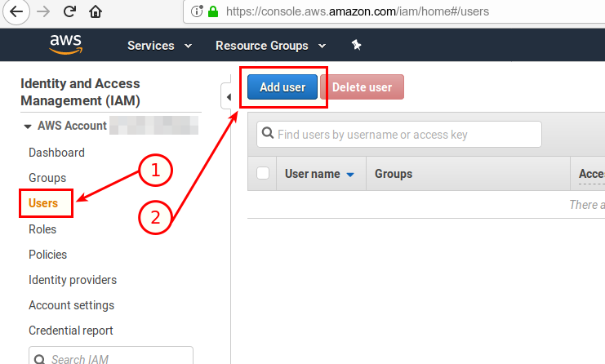Click the AWS logo

65,44
